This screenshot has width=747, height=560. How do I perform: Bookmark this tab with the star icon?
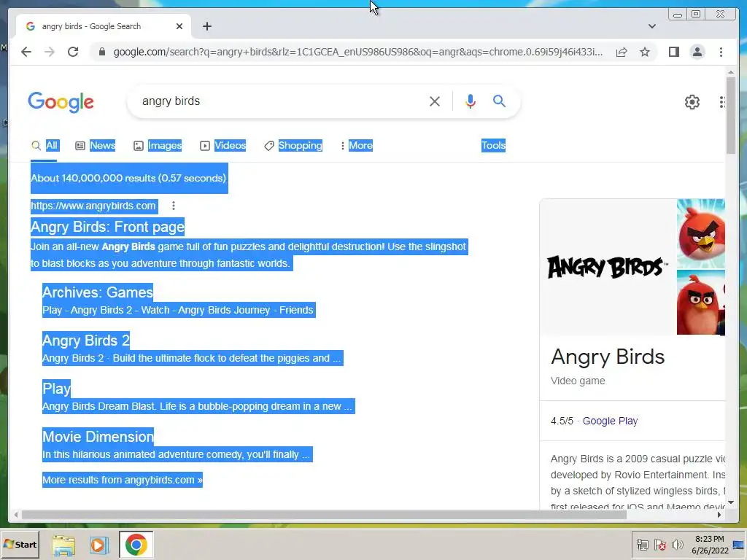coord(645,52)
